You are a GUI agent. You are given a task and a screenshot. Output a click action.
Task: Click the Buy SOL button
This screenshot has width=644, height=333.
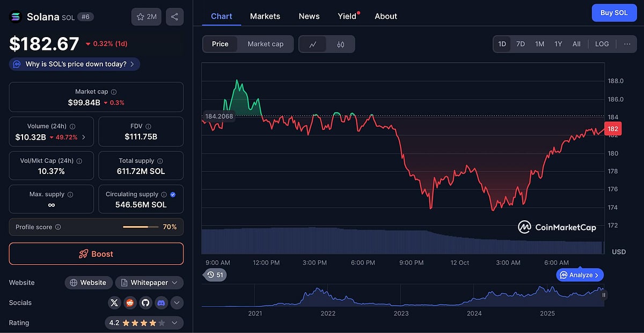(x=614, y=12)
